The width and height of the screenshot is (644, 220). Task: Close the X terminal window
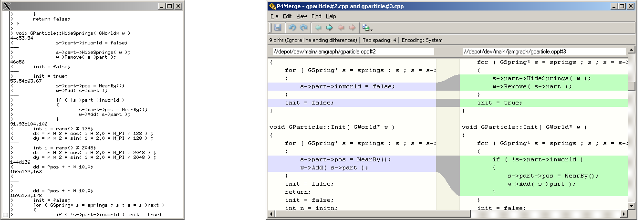178,6
